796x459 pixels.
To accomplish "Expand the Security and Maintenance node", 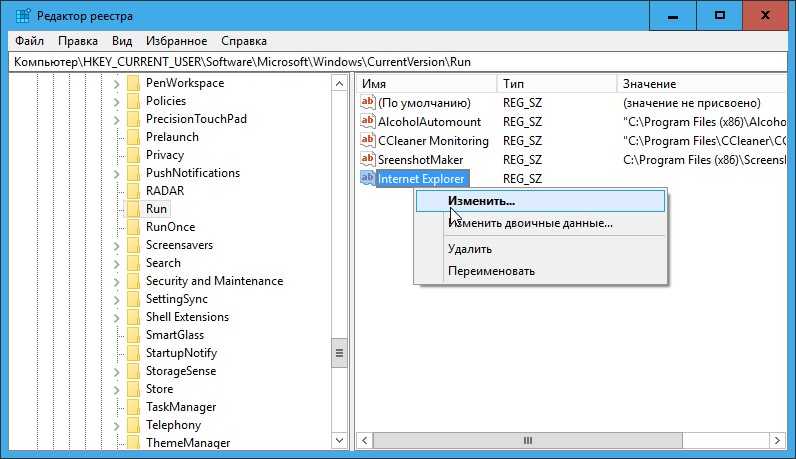I will (116, 281).
